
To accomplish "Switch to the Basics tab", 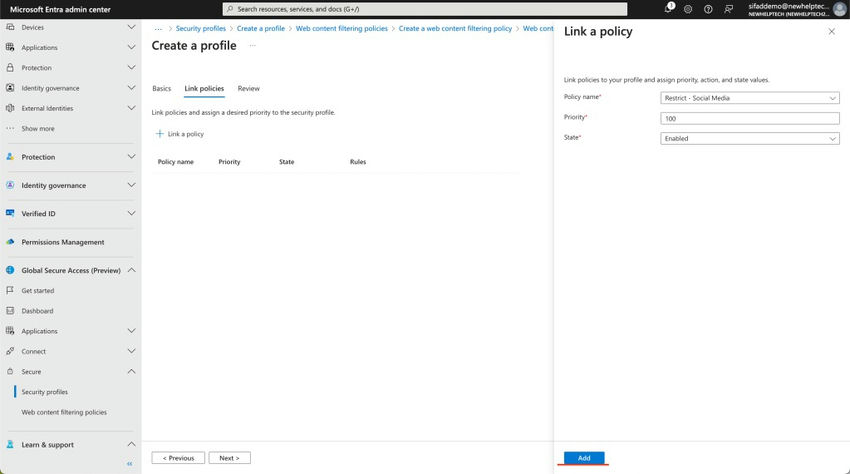I will pyautogui.click(x=162, y=88).
